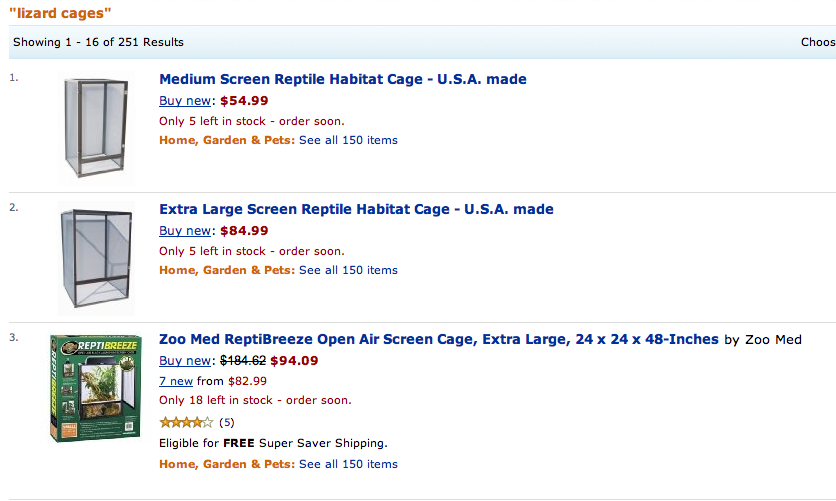Open the (5) customer reviews count
Image resolution: width=836 pixels, height=501 pixels.
click(x=226, y=422)
